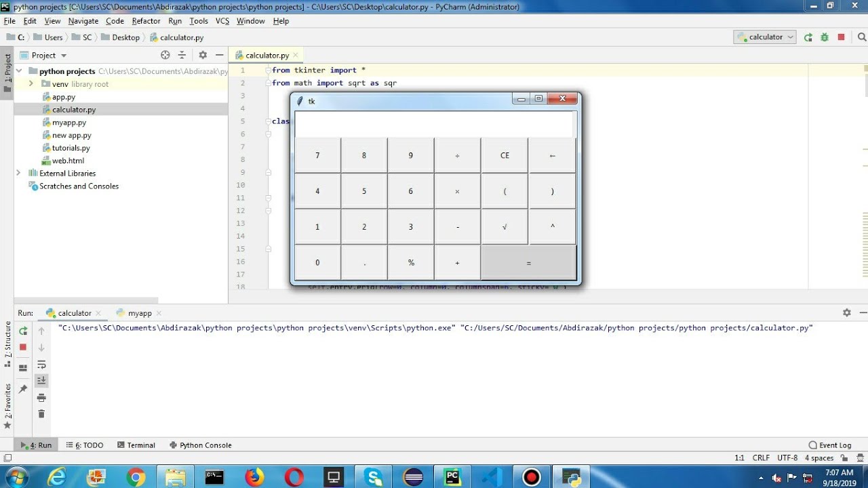Click the percent button in tk calculator
Screen dimensions: 868x488
point(411,263)
